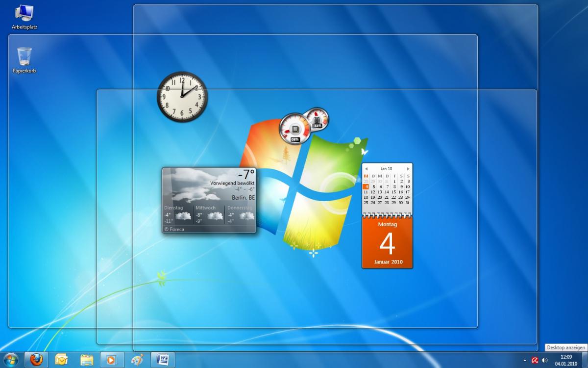Mute the volume in the system tray

tap(545, 359)
